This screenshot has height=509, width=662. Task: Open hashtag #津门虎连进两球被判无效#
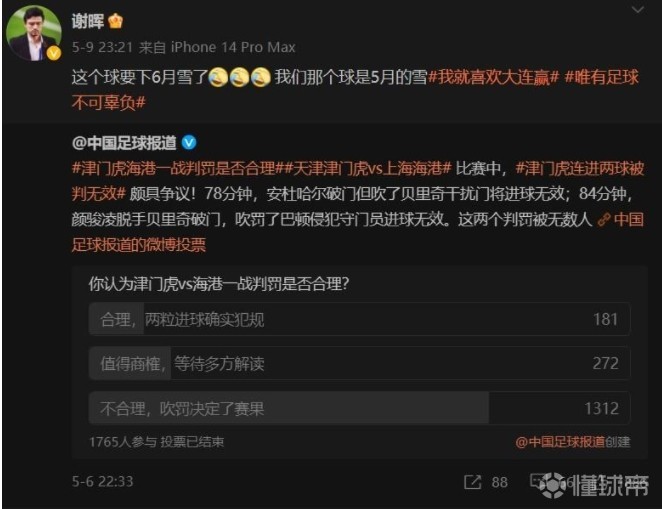358,181
